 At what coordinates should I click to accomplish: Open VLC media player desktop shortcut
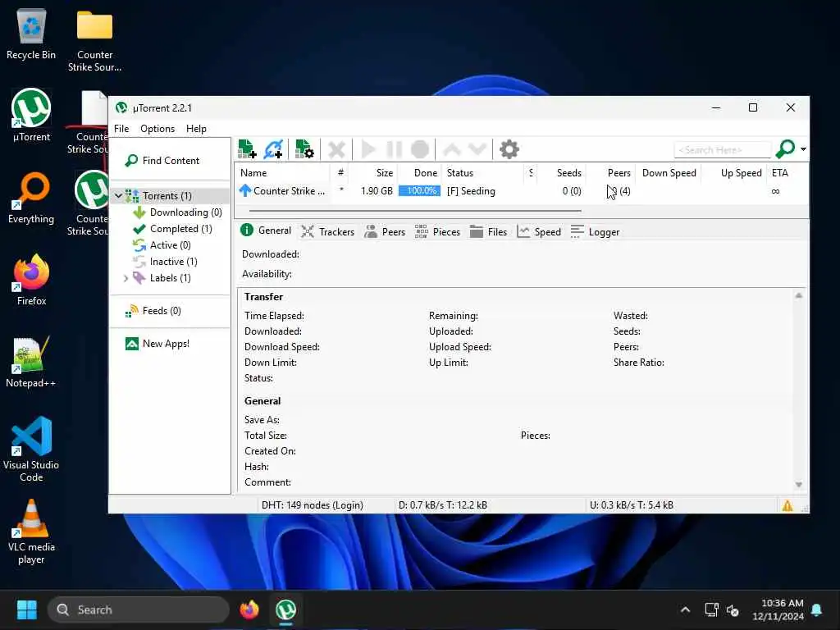point(31,532)
